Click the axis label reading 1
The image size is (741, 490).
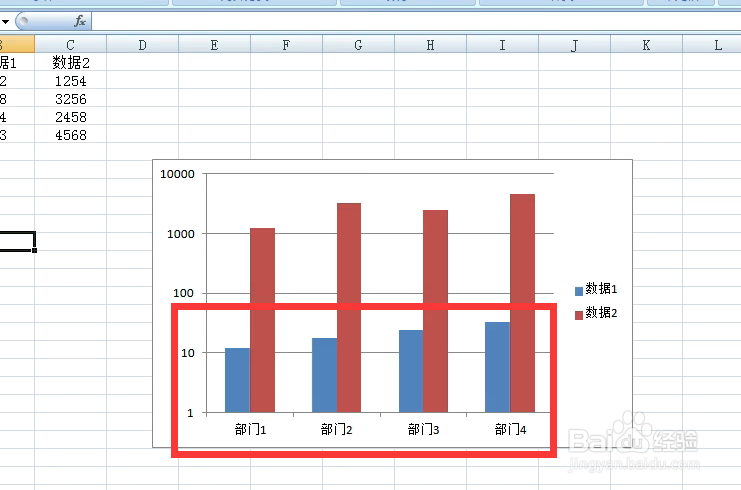pos(190,413)
